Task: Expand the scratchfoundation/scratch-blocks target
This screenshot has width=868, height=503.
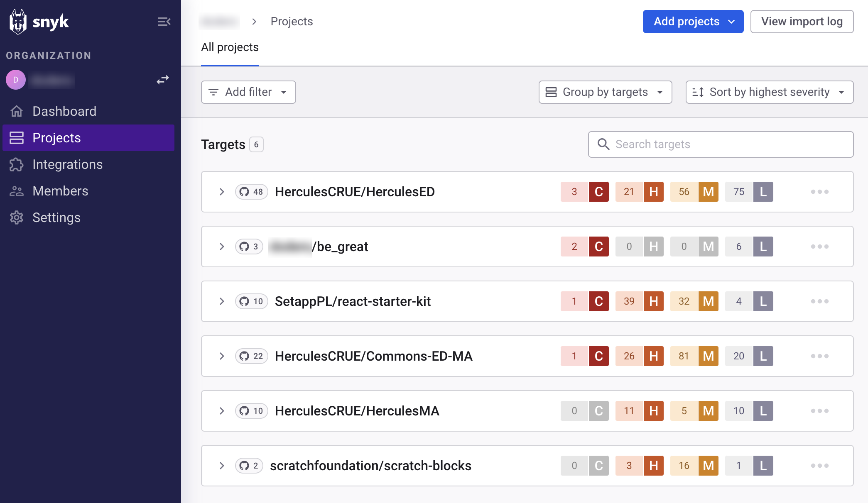Action: point(222,466)
